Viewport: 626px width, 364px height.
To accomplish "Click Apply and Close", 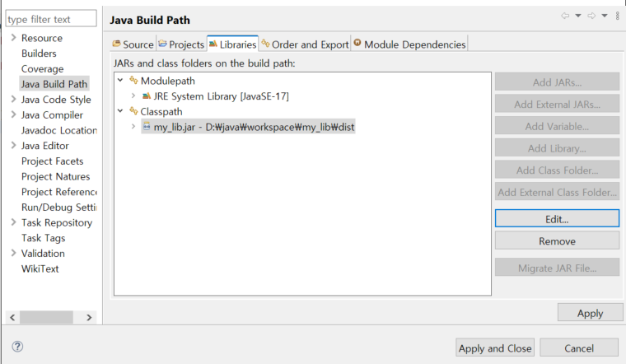I will (x=495, y=348).
